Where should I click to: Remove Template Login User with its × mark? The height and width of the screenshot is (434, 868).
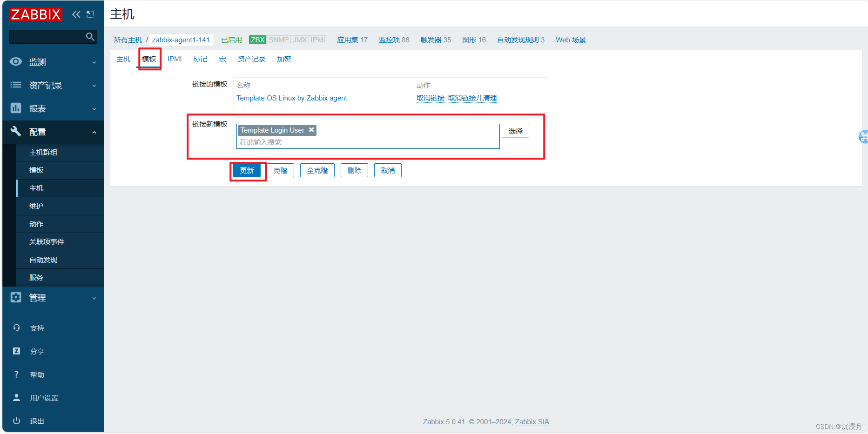click(311, 130)
